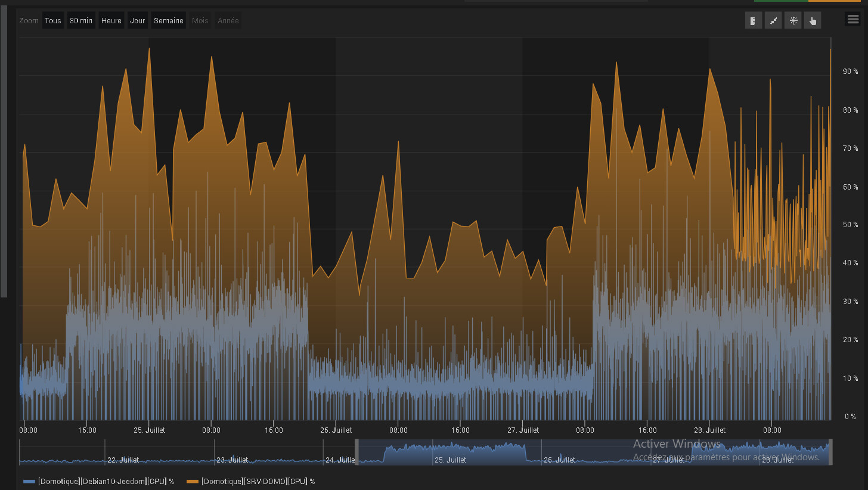Click 22. Juillet in the navigator timeline

123,460
